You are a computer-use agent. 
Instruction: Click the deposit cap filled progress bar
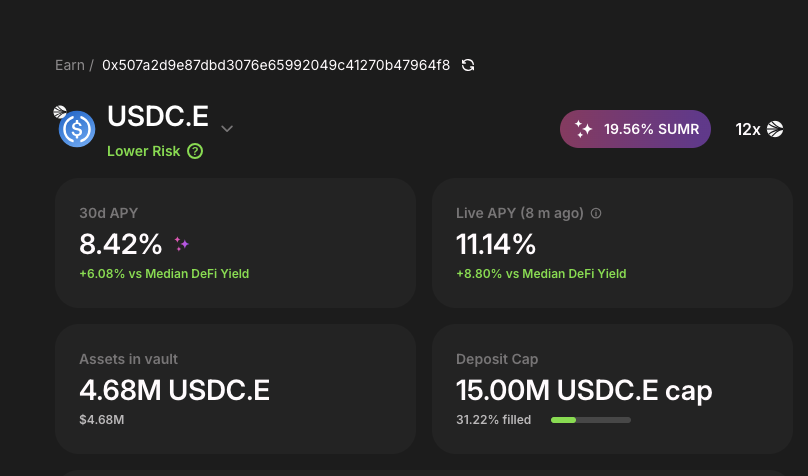[591, 420]
